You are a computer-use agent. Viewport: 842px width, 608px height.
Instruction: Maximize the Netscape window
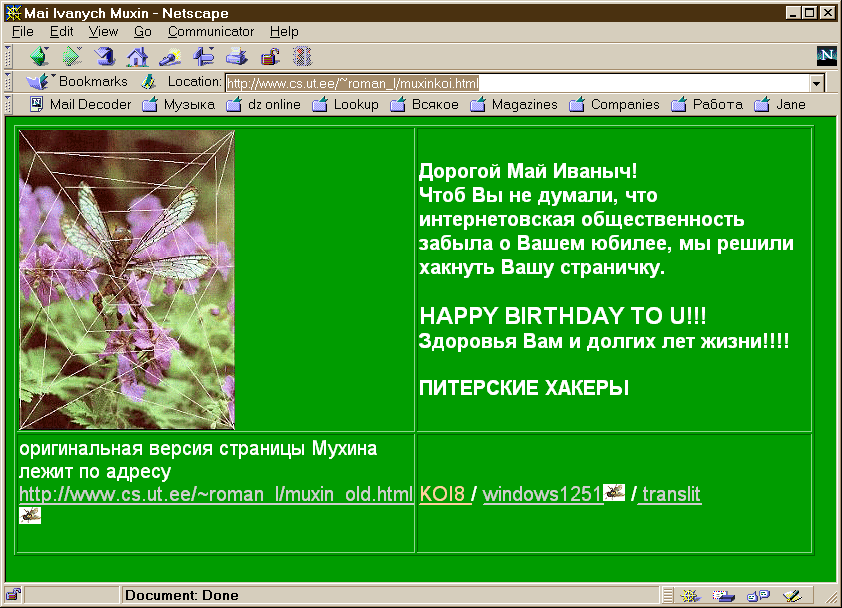809,12
